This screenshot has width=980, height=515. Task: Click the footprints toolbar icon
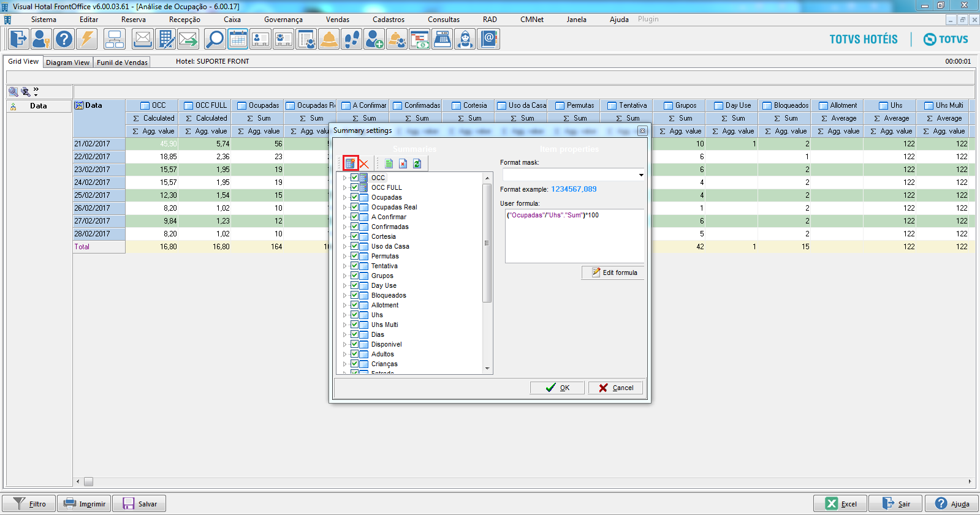point(352,39)
